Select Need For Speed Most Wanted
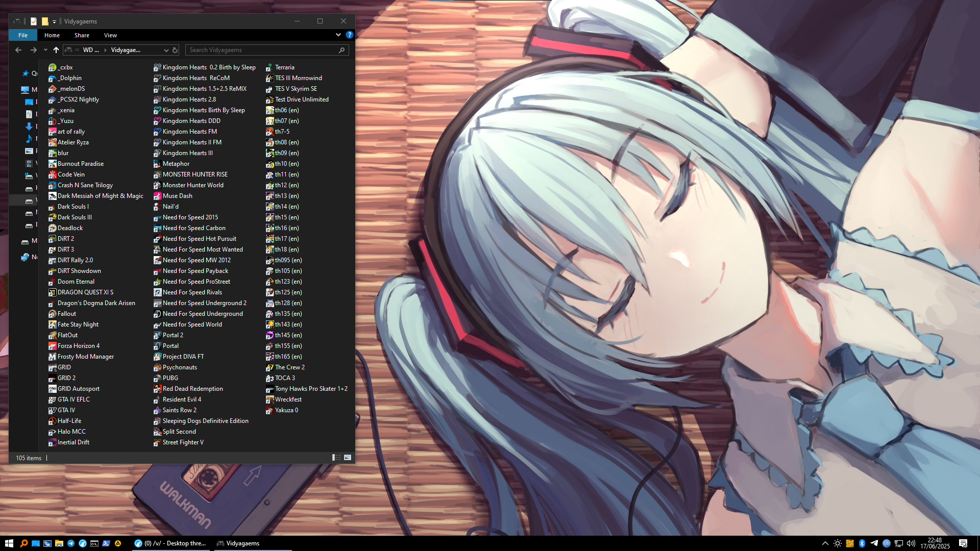This screenshot has height=551, width=980. click(x=199, y=249)
